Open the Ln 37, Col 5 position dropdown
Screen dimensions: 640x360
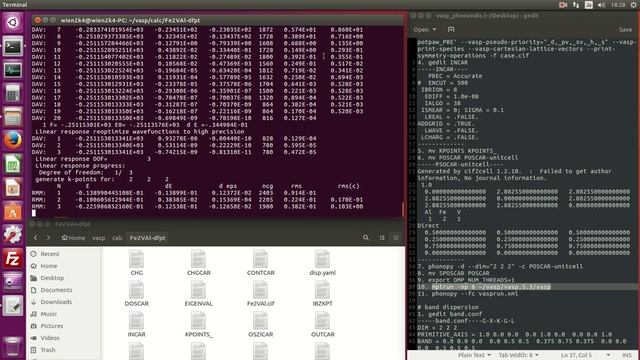click(x=585, y=355)
